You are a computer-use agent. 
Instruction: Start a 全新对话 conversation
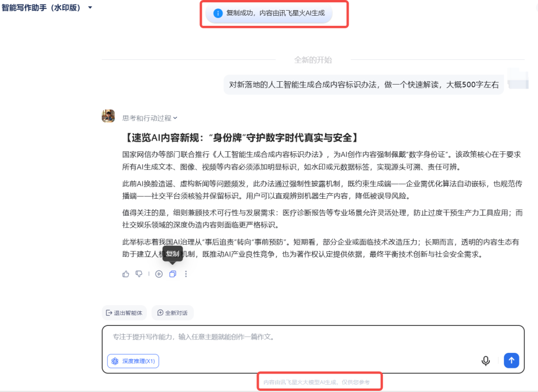coord(173,312)
